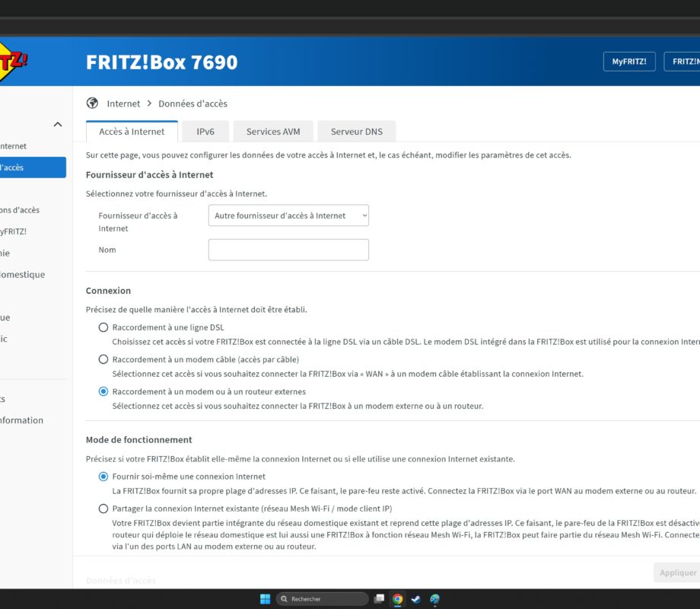This screenshot has width=700, height=609.
Task: Open the Services AVM tab
Action: [273, 132]
